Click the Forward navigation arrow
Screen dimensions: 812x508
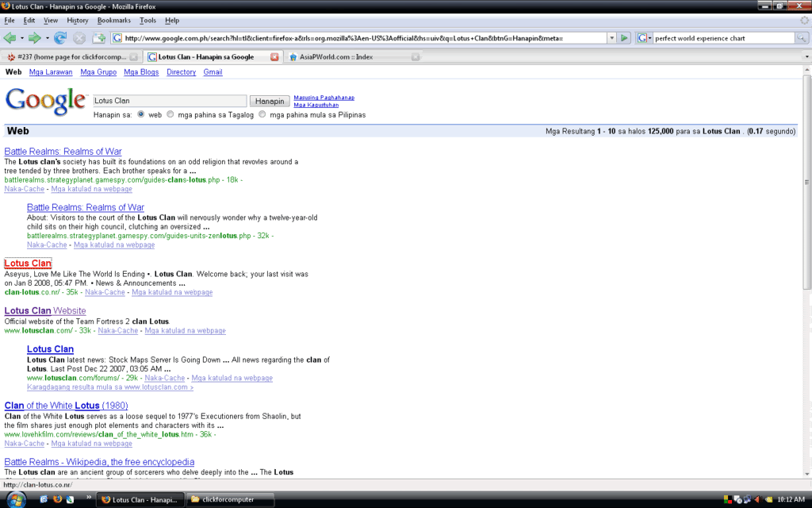click(34, 38)
